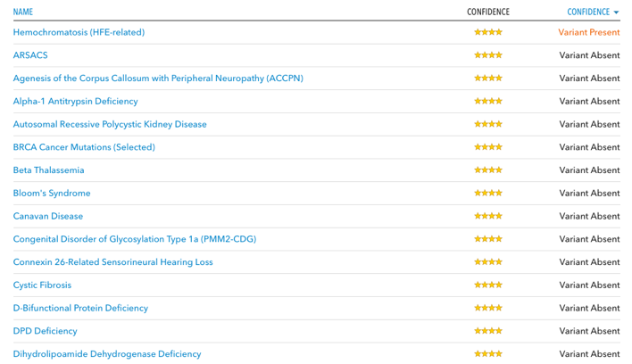Sort by NAME column header

(23, 12)
